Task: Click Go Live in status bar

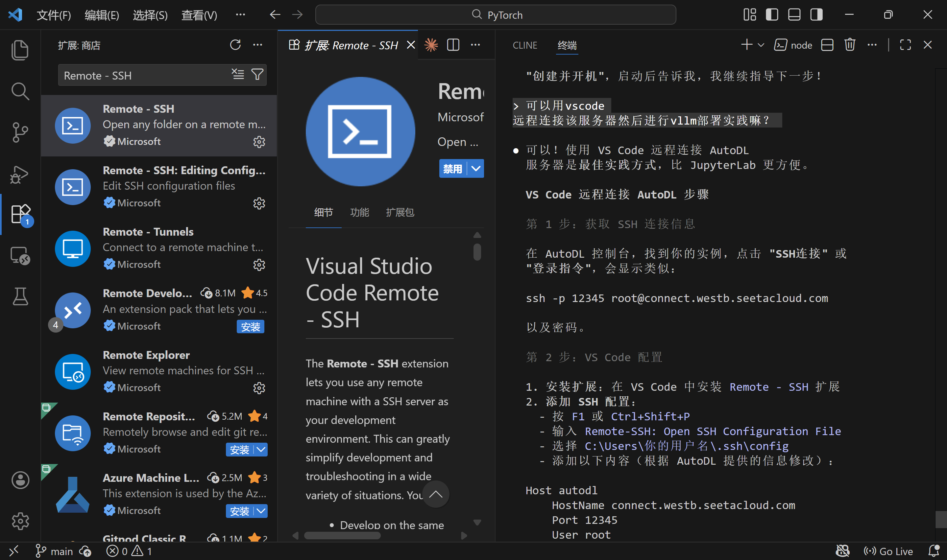Action: pyautogui.click(x=888, y=551)
